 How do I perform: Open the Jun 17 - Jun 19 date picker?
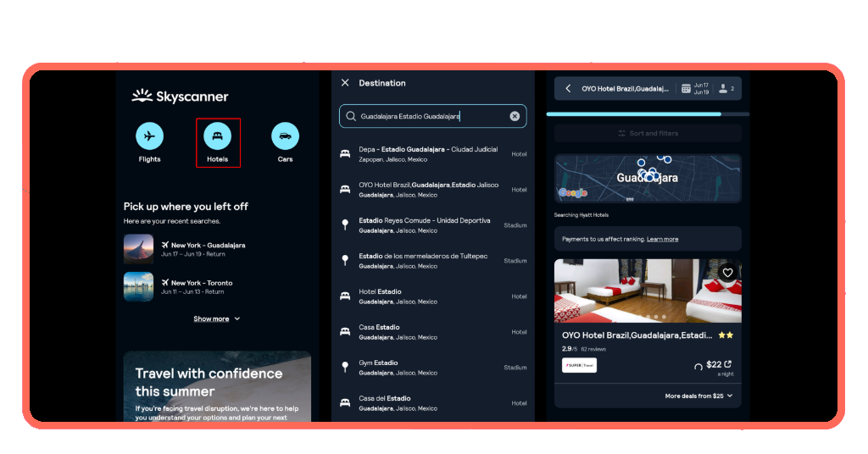coord(695,88)
